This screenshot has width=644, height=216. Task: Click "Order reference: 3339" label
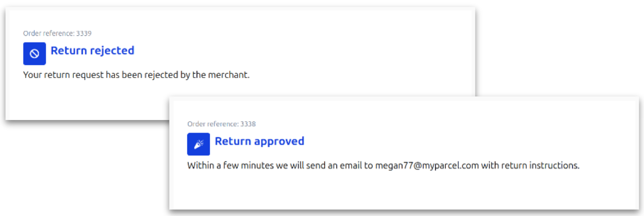(x=57, y=34)
